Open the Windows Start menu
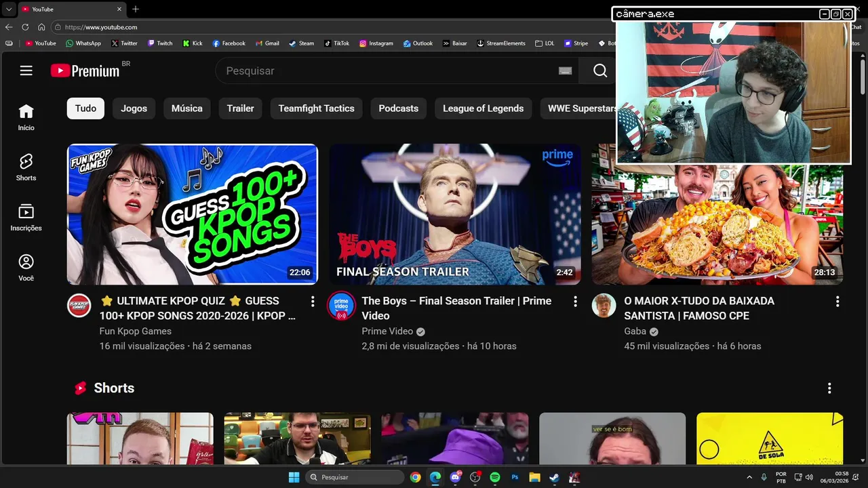Screen dimensions: 868x488 294,477
